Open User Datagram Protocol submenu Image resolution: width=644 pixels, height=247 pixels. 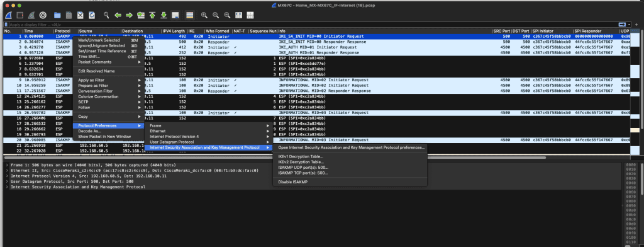208,142
